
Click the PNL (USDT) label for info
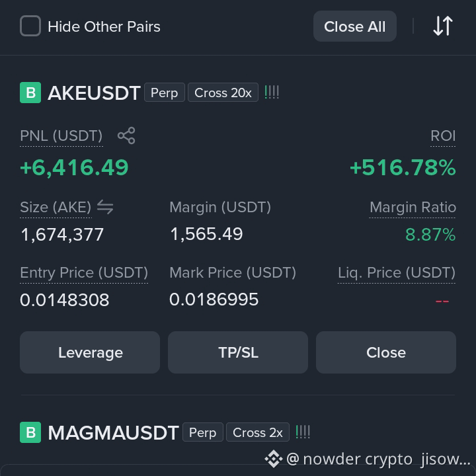click(61, 136)
